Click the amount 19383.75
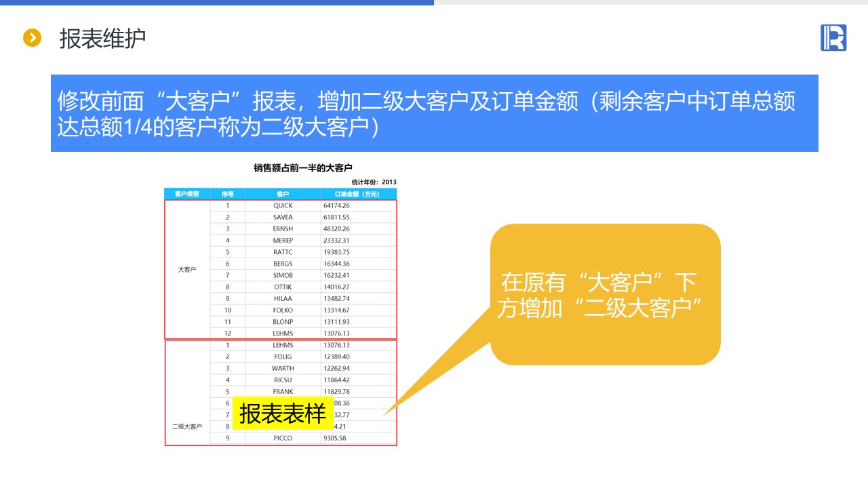This screenshot has width=868, height=488. tap(336, 252)
